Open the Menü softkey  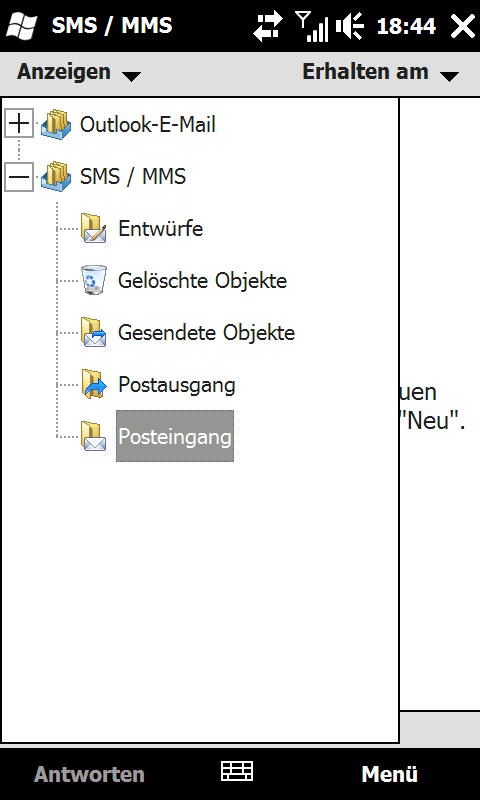click(390, 774)
